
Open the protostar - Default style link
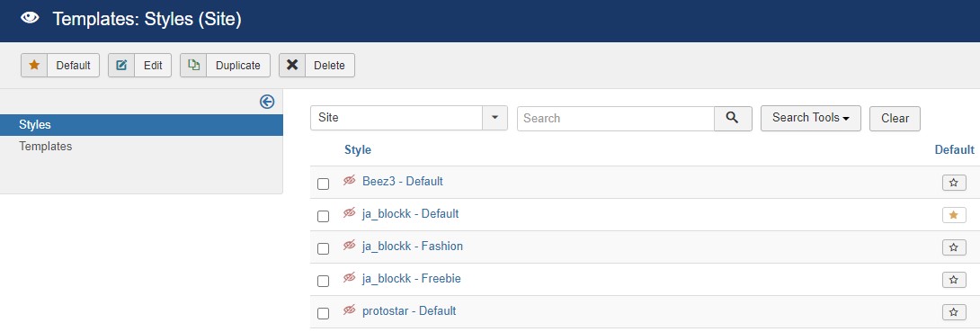[409, 311]
